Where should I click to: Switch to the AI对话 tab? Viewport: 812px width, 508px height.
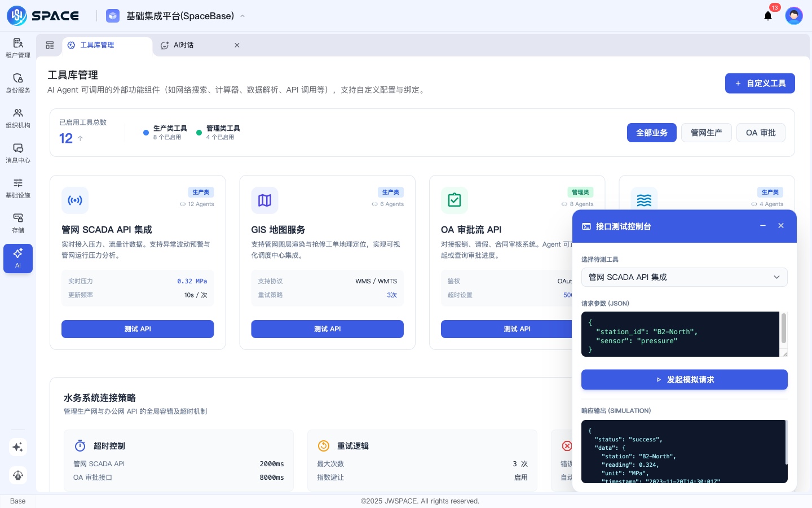pyautogui.click(x=183, y=45)
